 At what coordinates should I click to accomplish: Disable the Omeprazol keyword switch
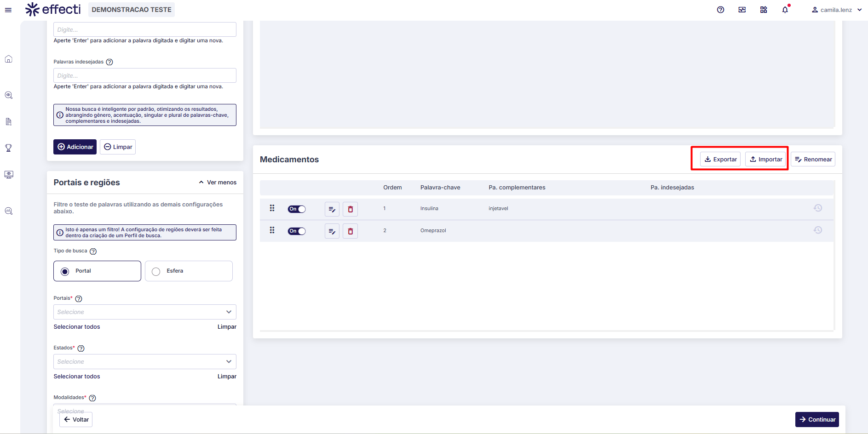pos(297,231)
